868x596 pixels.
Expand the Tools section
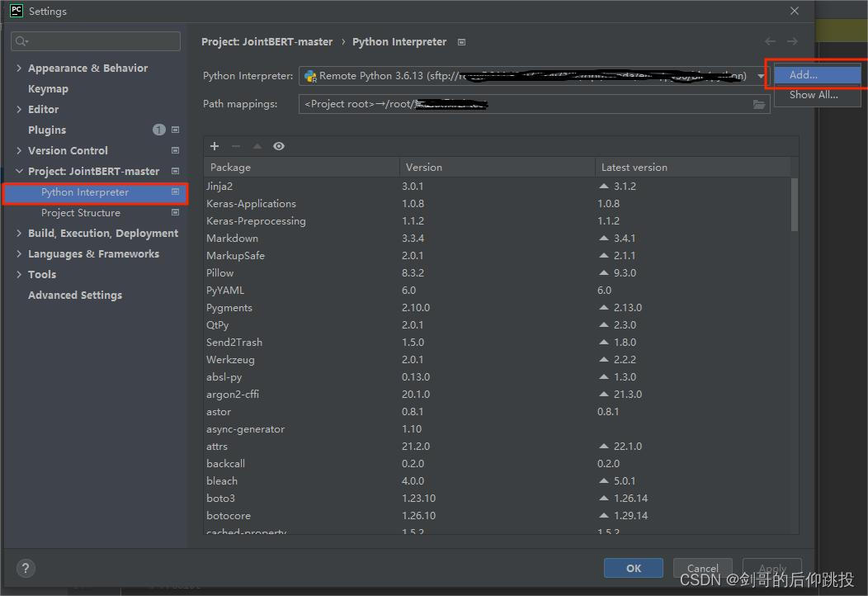click(19, 274)
